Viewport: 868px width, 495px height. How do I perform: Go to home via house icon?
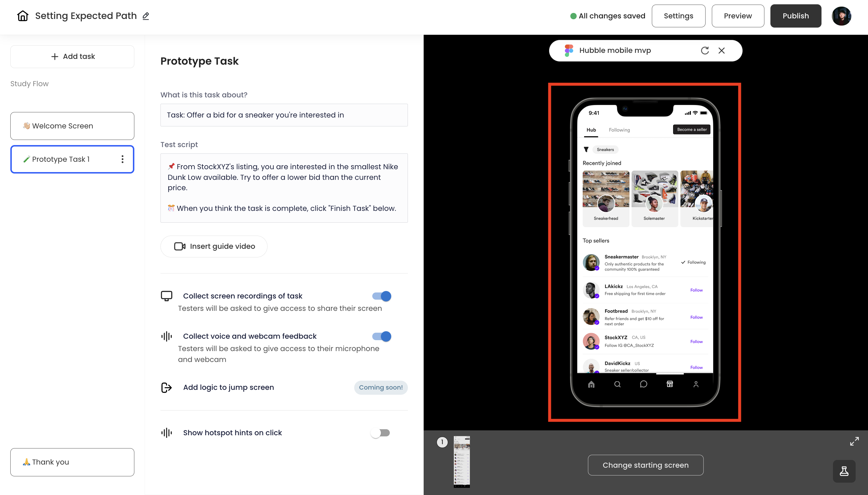[x=23, y=16]
